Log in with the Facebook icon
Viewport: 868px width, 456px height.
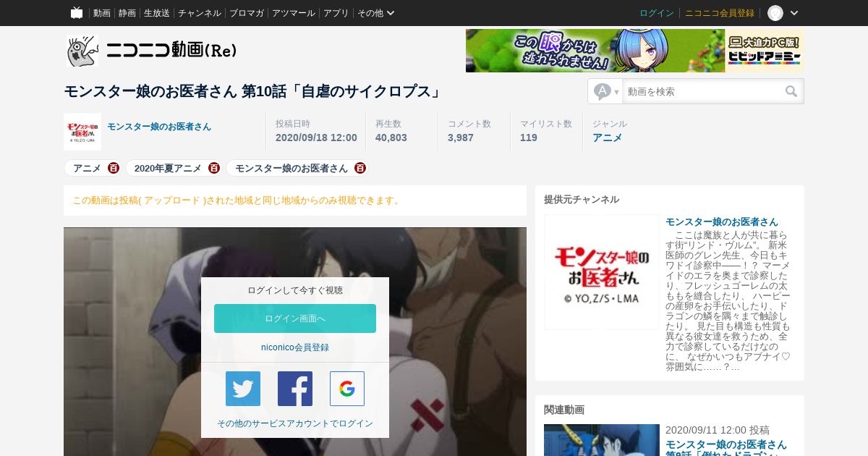click(x=295, y=389)
